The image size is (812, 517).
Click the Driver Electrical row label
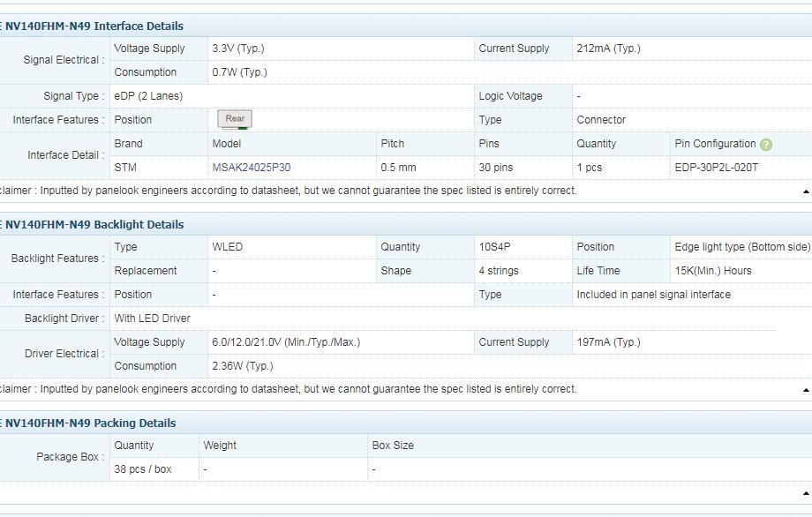(64, 354)
